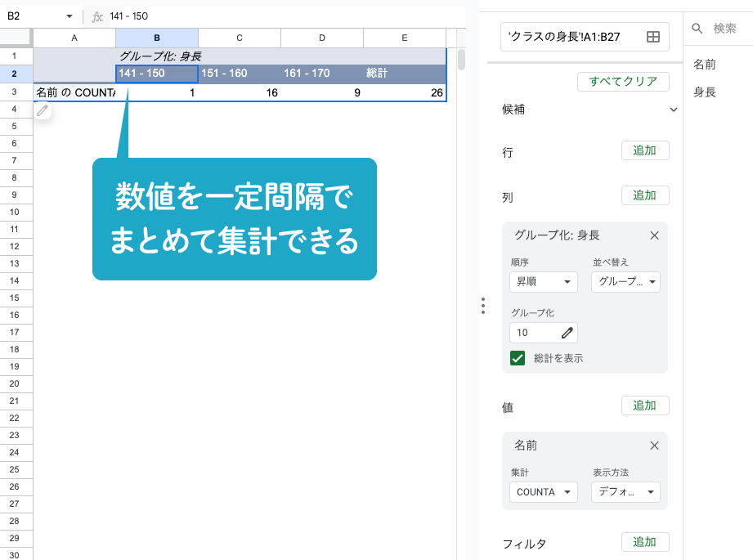753x560 pixels.
Task: Open the 集計 COUNTA dropdown
Action: tap(543, 492)
